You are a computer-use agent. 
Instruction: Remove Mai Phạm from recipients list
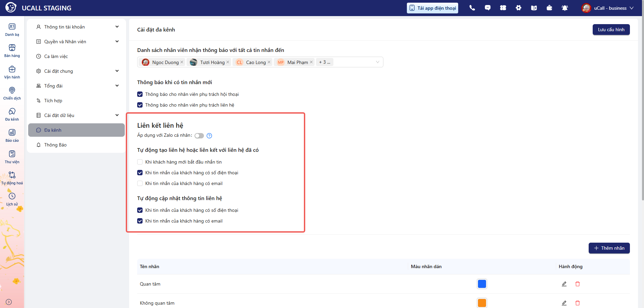coord(311,62)
